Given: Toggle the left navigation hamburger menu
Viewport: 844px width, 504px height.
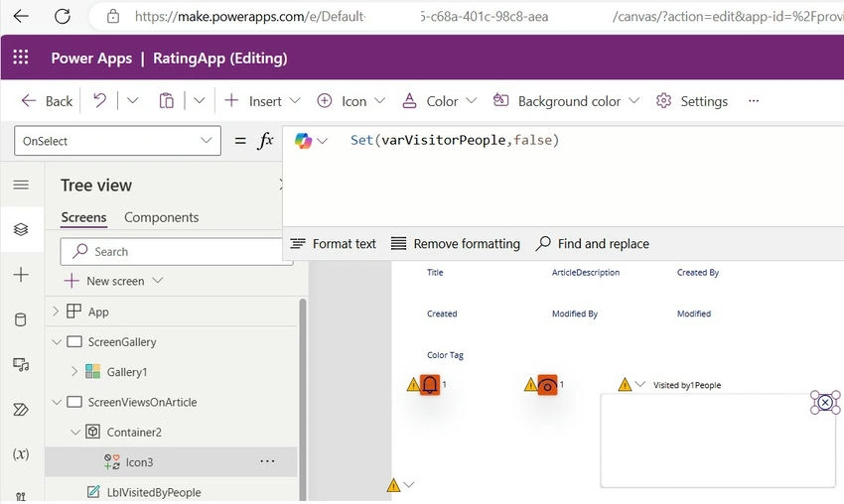Looking at the screenshot, I should [21, 186].
